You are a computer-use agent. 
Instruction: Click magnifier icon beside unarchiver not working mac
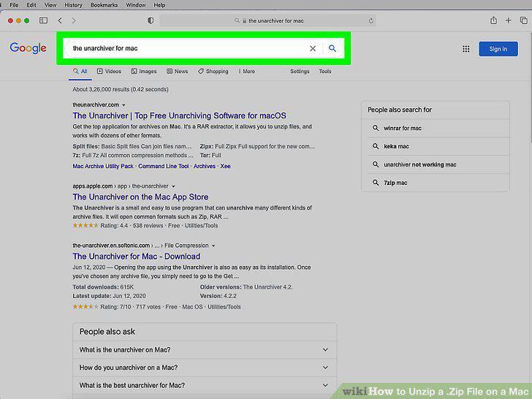pos(376,164)
